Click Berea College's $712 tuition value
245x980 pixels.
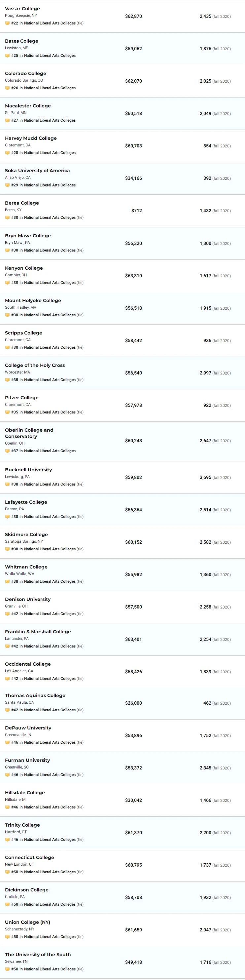(x=136, y=211)
